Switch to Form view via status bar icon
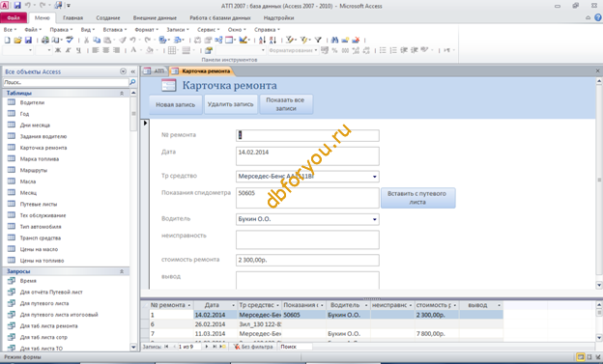The width and height of the screenshot is (603, 364). click(x=581, y=357)
